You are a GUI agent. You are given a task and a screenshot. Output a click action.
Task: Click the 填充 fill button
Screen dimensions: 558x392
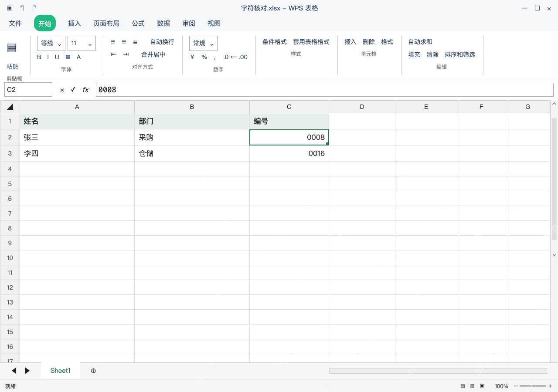(414, 54)
